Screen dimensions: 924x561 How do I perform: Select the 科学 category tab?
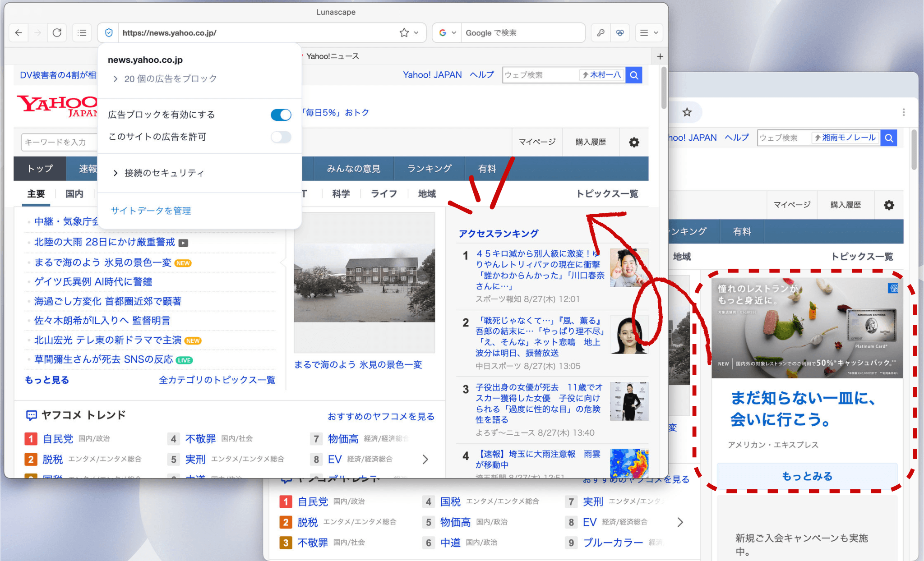tap(341, 193)
